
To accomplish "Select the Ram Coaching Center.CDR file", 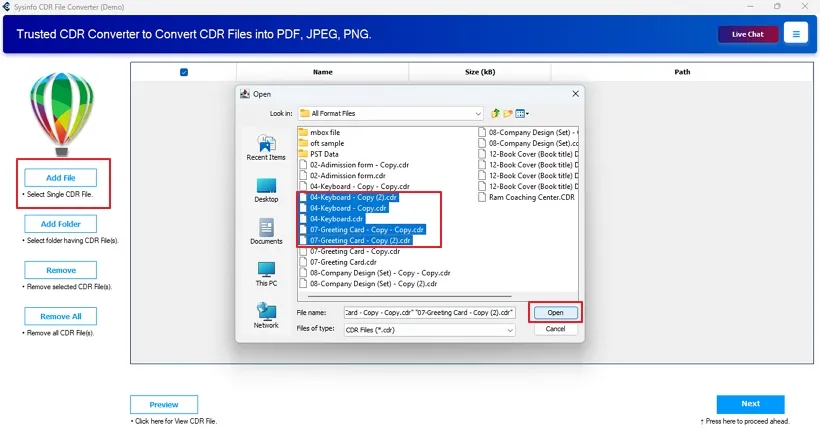I will pos(531,197).
